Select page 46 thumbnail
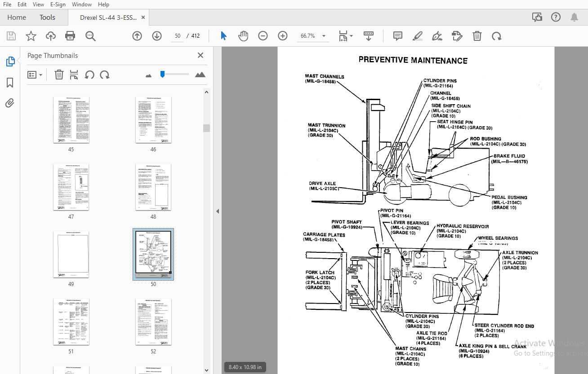 pyautogui.click(x=153, y=120)
